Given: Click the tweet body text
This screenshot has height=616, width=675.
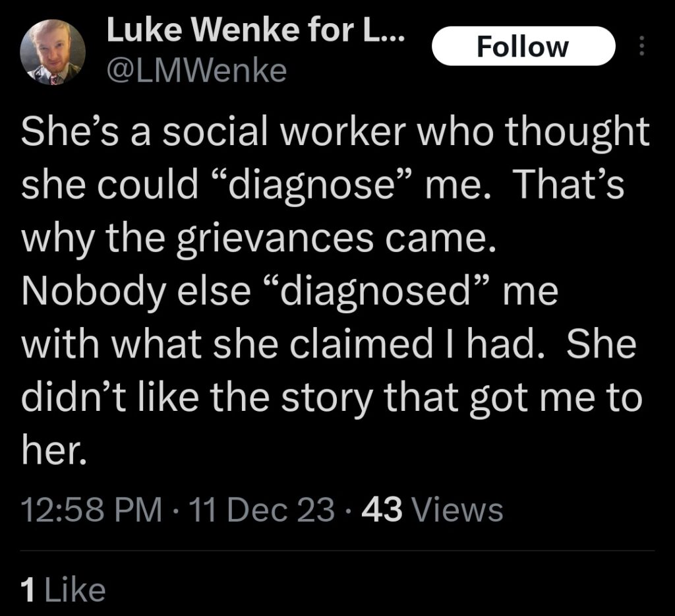Looking at the screenshot, I should tap(330, 290).
